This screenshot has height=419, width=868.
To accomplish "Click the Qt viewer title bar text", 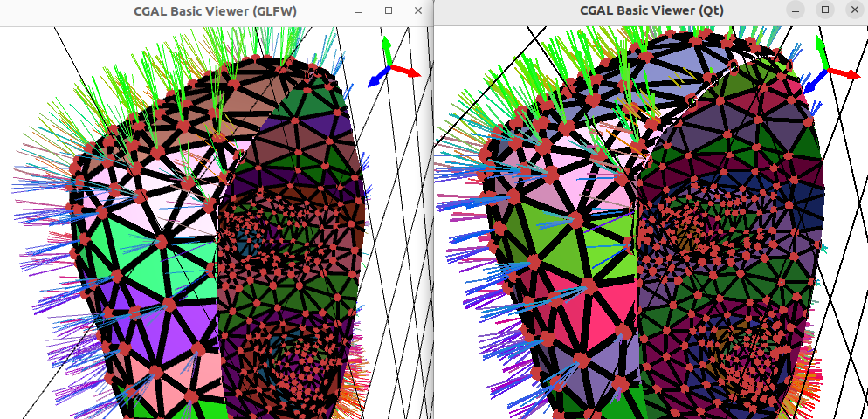I will click(651, 10).
